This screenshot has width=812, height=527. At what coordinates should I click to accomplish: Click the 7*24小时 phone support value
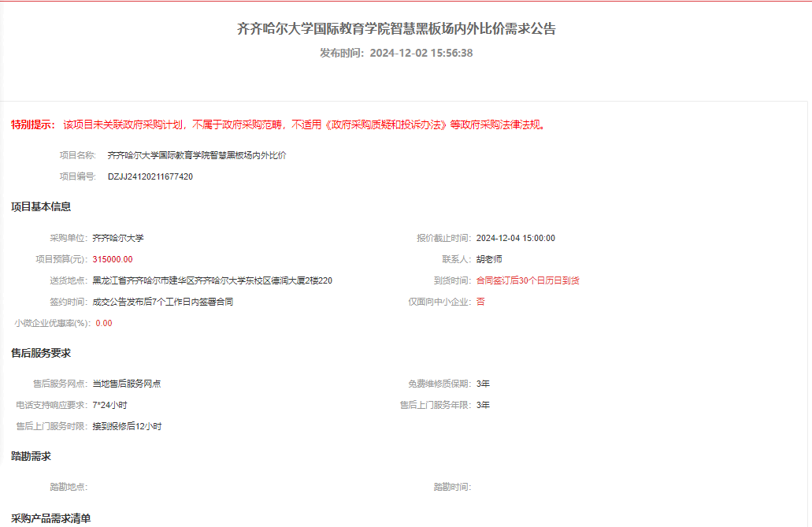(x=109, y=405)
